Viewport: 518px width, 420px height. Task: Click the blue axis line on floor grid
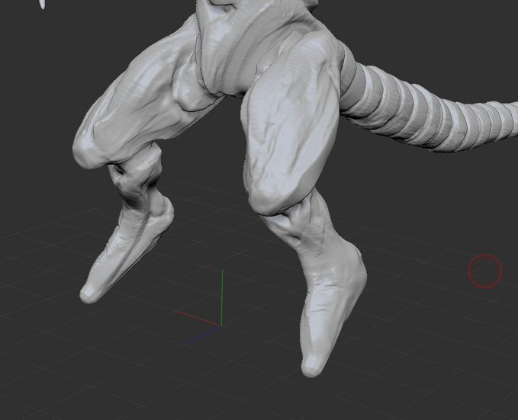[x=201, y=335]
